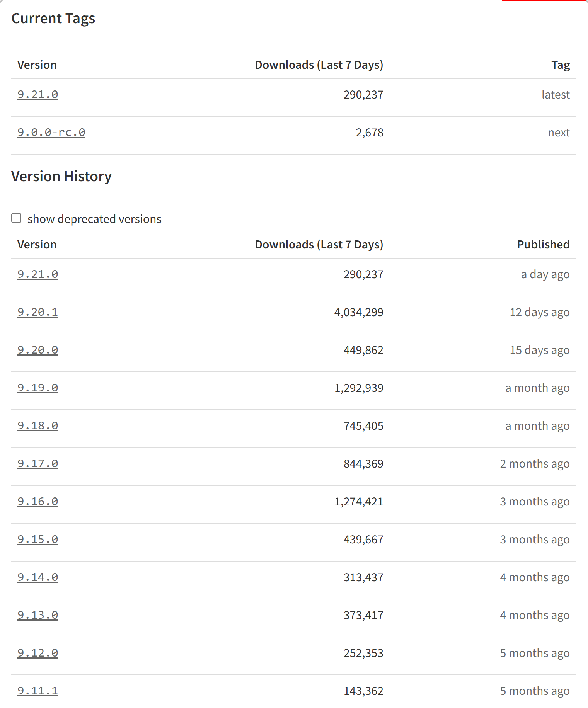Open version 9.19.0 link

38,388
